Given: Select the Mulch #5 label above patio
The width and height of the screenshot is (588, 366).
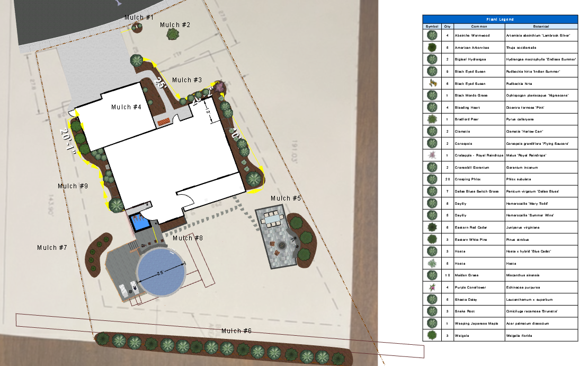Looking at the screenshot, I should (x=286, y=198).
